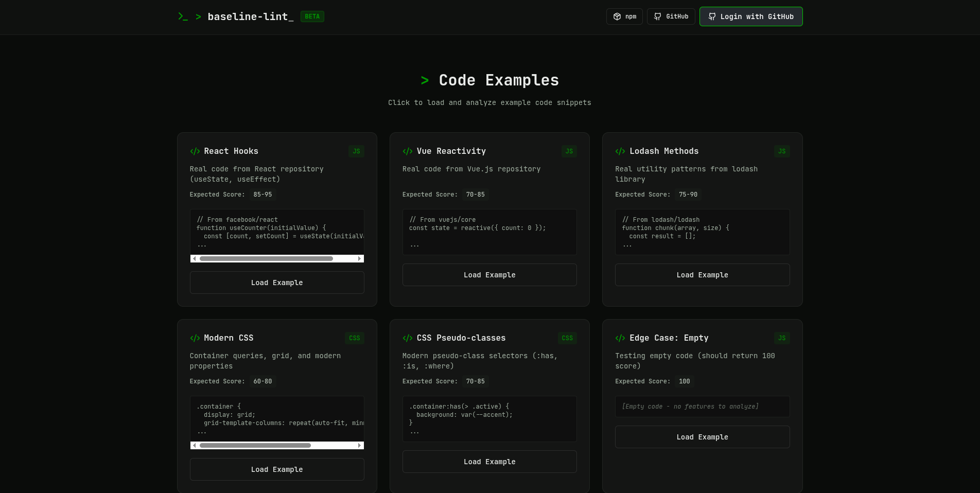The height and width of the screenshot is (493, 980).
Task: Click the GitHub octocat icon in the GitHub button
Action: 657,16
